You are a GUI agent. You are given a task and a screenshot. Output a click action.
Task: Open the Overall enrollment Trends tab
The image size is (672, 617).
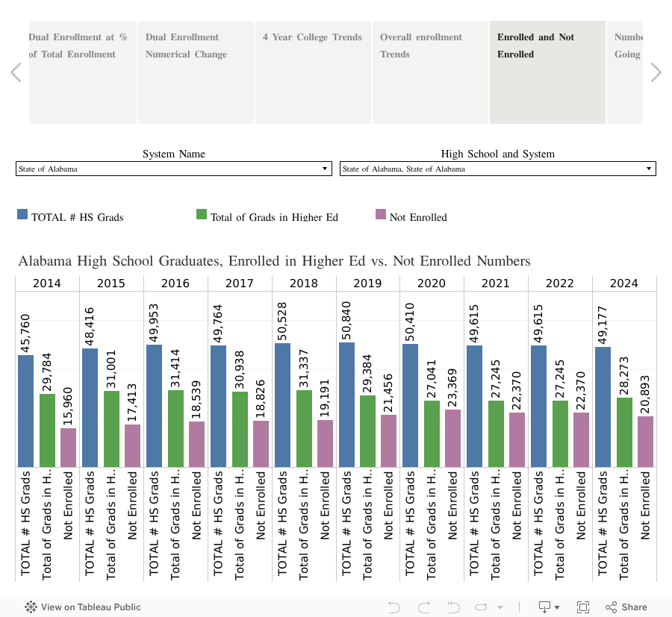(429, 72)
